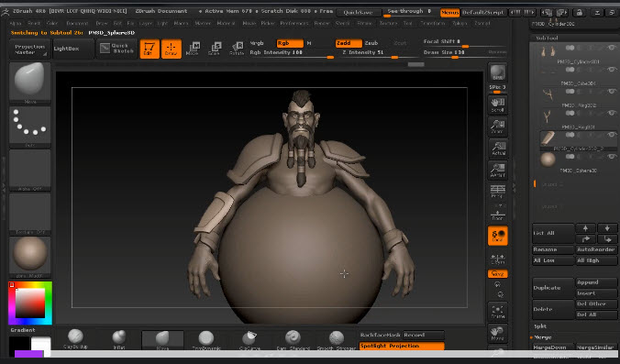Select the Inflat brush
Screen dimensions: 620x364
click(118, 339)
